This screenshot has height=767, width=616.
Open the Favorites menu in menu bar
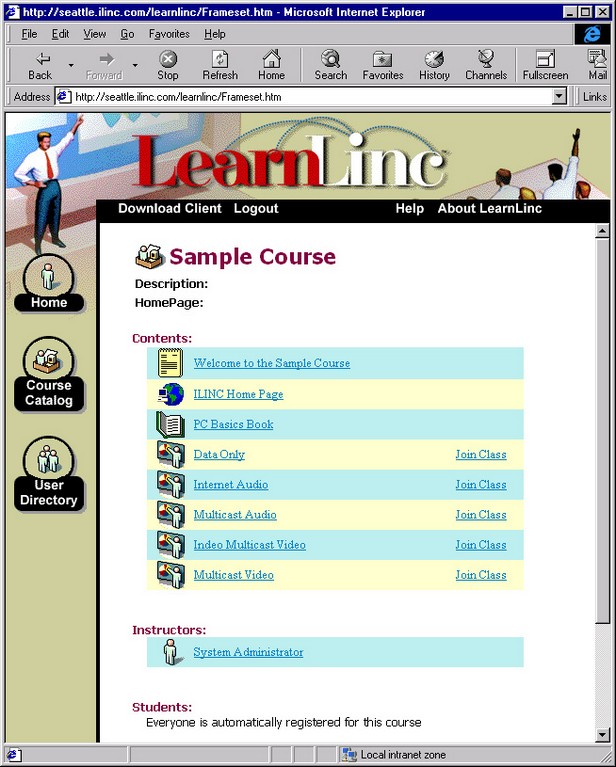pyautogui.click(x=169, y=34)
